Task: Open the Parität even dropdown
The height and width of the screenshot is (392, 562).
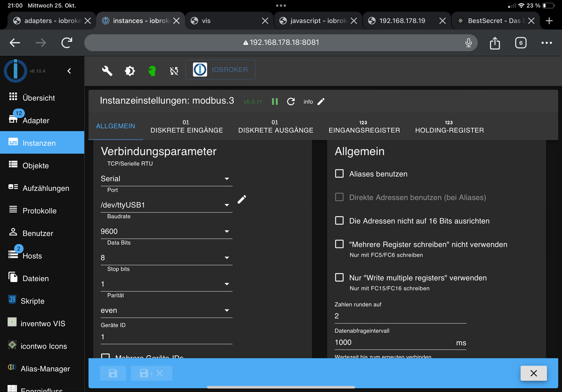Action: 166,310
